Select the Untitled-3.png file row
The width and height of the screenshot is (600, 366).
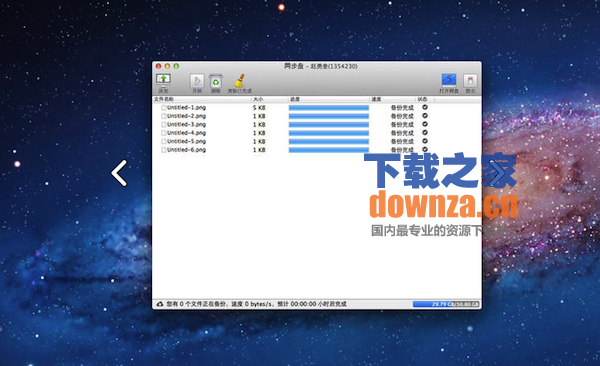pyautogui.click(x=317, y=124)
